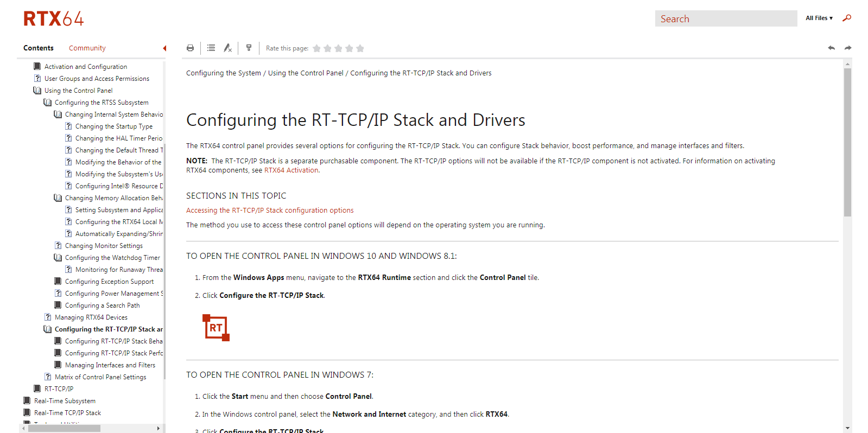
Task: Click the RT control panel tile image
Action: click(x=216, y=328)
